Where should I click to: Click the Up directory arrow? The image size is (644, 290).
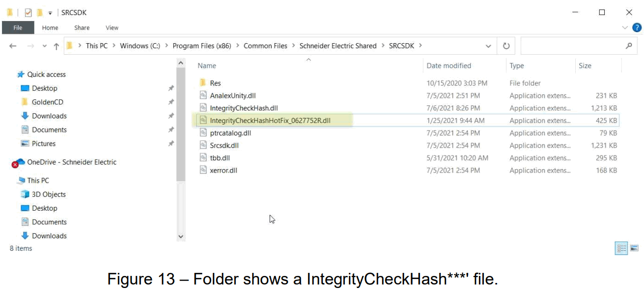(x=56, y=46)
